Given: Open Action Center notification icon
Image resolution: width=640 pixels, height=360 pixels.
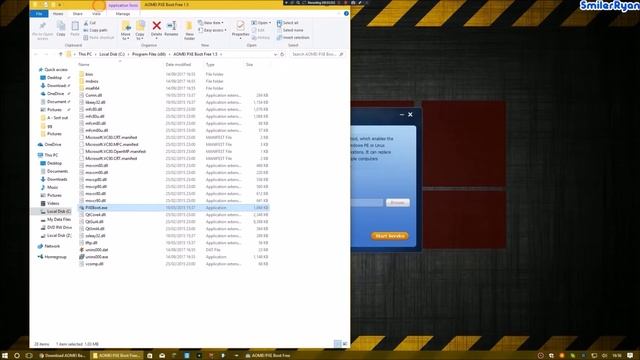Looking at the screenshot, I should click(x=630, y=356).
